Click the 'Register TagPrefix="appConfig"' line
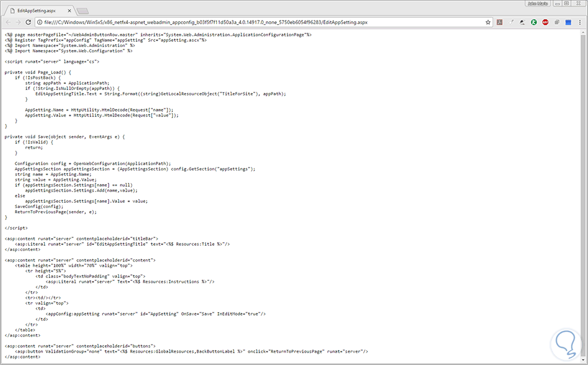Image resolution: width=588 pixels, height=365 pixels. point(105,40)
